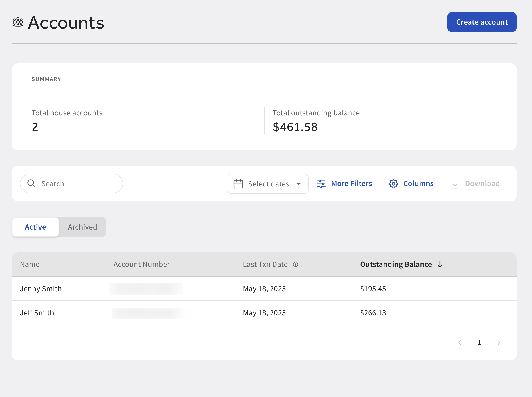This screenshot has height=397, width=532.
Task: Switch to the Active tab
Action: point(35,227)
